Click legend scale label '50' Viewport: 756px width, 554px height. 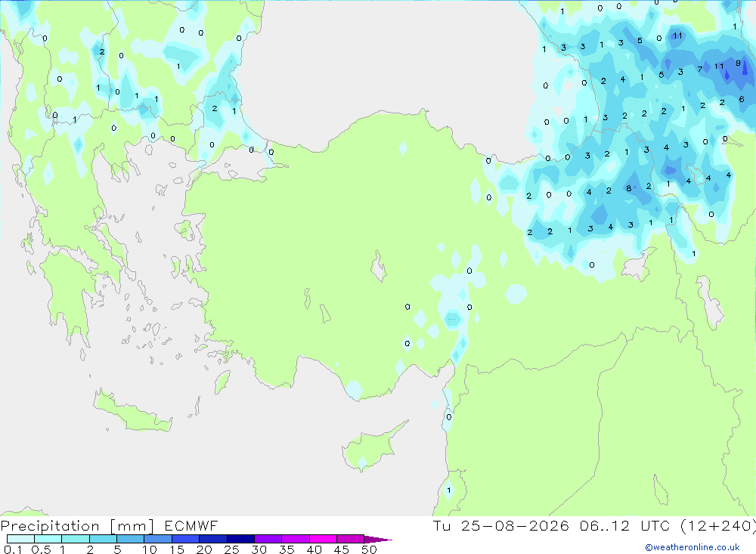coord(370,549)
